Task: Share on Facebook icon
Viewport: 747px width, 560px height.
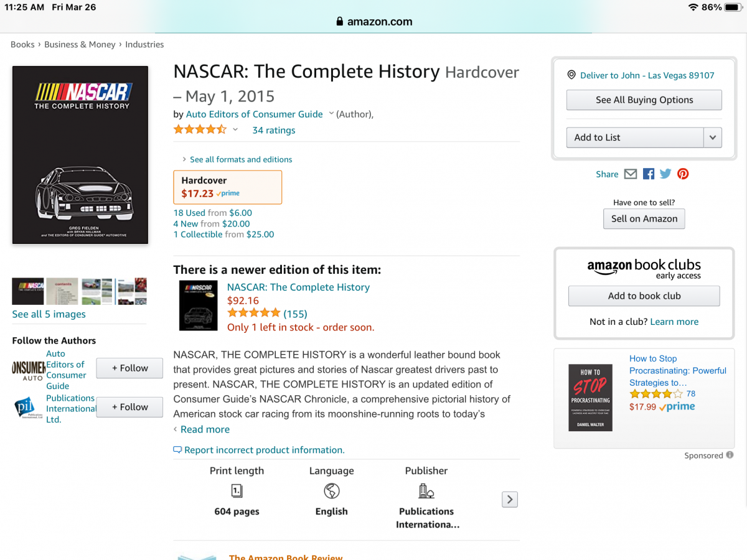Action: coord(649,174)
